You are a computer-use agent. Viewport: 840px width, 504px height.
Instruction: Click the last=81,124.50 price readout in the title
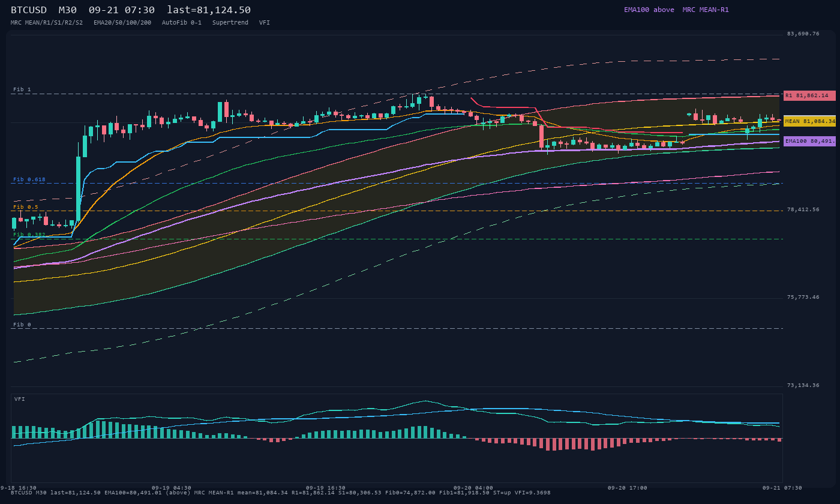[209, 10]
